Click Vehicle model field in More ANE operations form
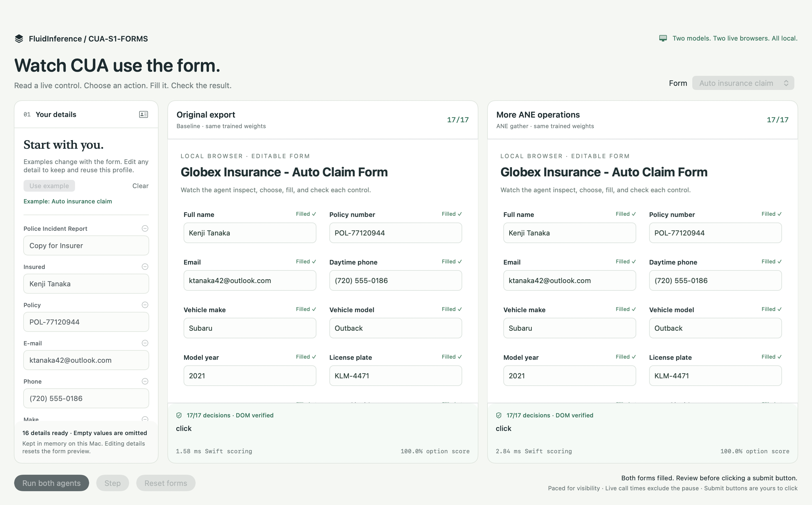The height and width of the screenshot is (505, 812). 716,328
